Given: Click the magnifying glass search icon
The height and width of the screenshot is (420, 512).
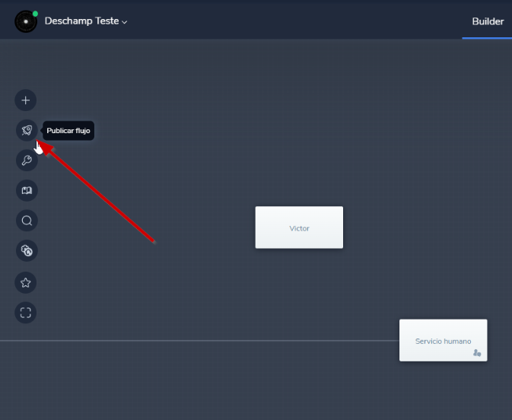Looking at the screenshot, I should [26, 221].
